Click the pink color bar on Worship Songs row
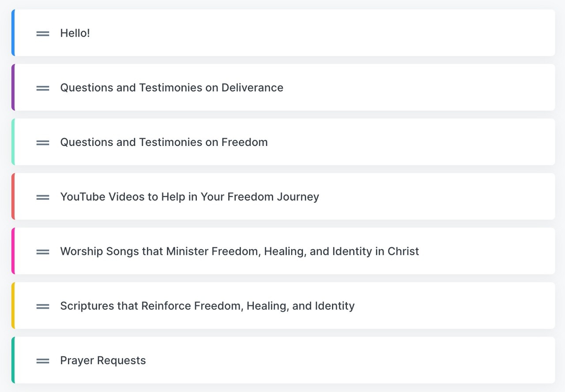The height and width of the screenshot is (392, 565). tap(13, 251)
